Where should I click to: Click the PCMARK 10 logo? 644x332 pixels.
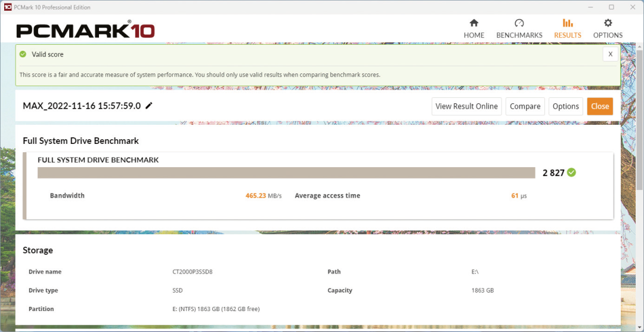coord(85,30)
